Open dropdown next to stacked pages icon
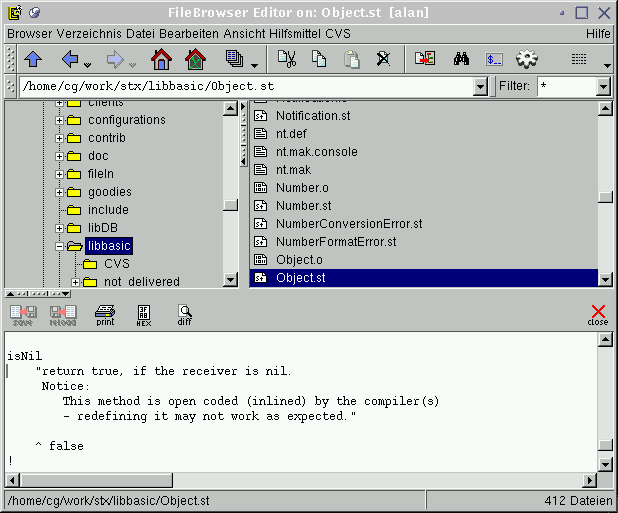 click(255, 65)
